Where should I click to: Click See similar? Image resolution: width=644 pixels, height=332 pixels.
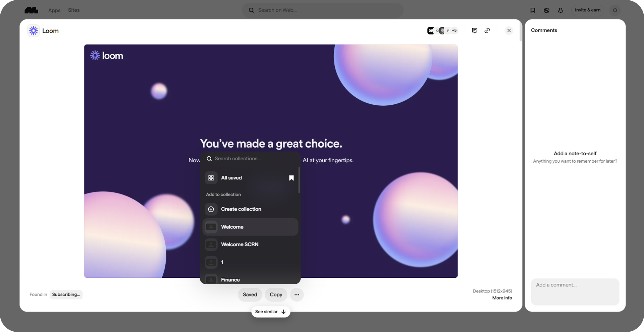coord(271,312)
